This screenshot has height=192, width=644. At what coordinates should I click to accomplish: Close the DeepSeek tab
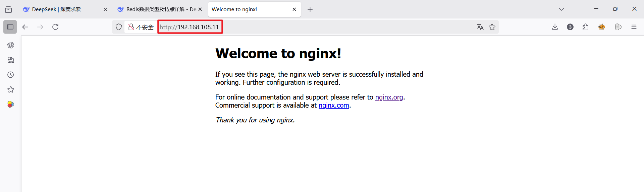[x=105, y=9]
